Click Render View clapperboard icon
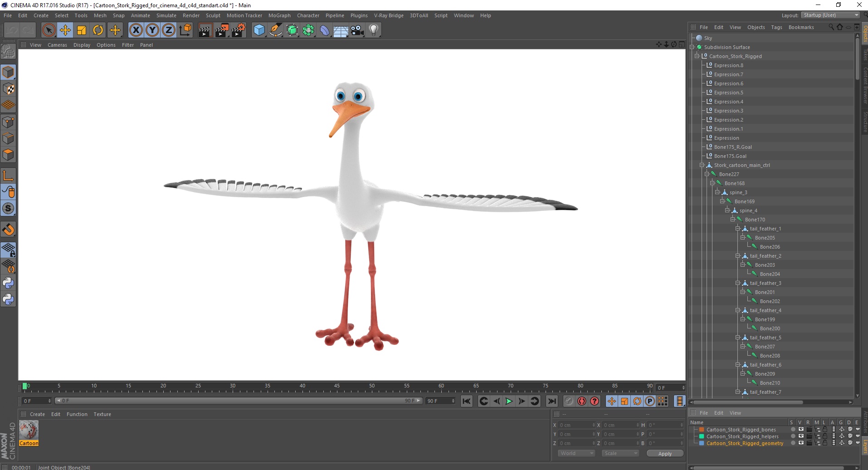This screenshot has width=868, height=470. click(205, 30)
